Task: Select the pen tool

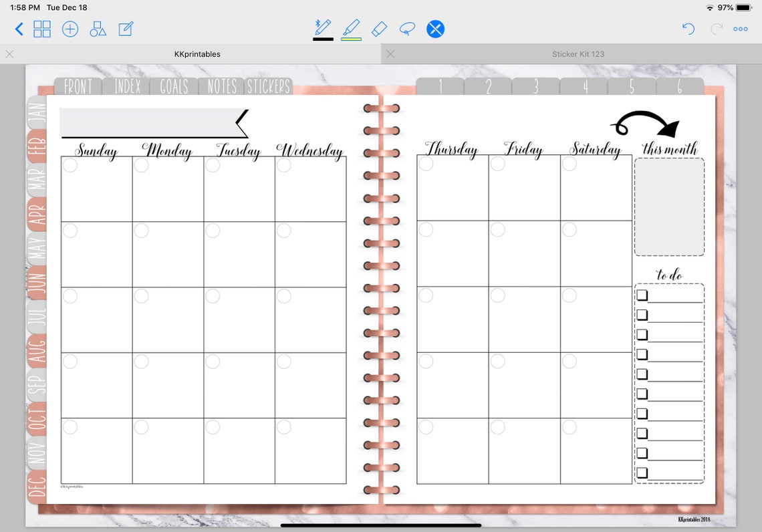Action: tap(323, 28)
